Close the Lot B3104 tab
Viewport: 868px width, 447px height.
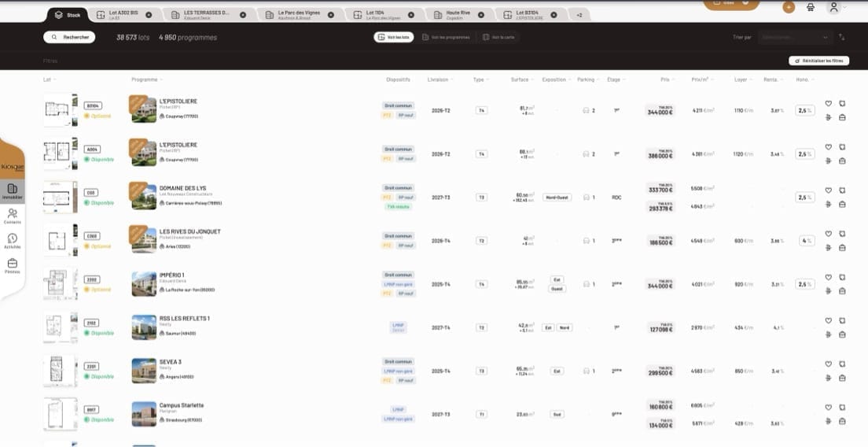[554, 15]
